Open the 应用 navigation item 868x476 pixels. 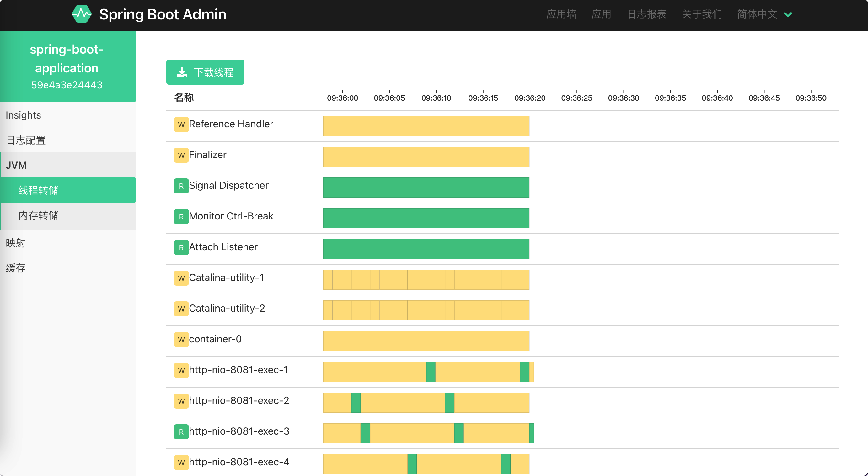tap(602, 14)
